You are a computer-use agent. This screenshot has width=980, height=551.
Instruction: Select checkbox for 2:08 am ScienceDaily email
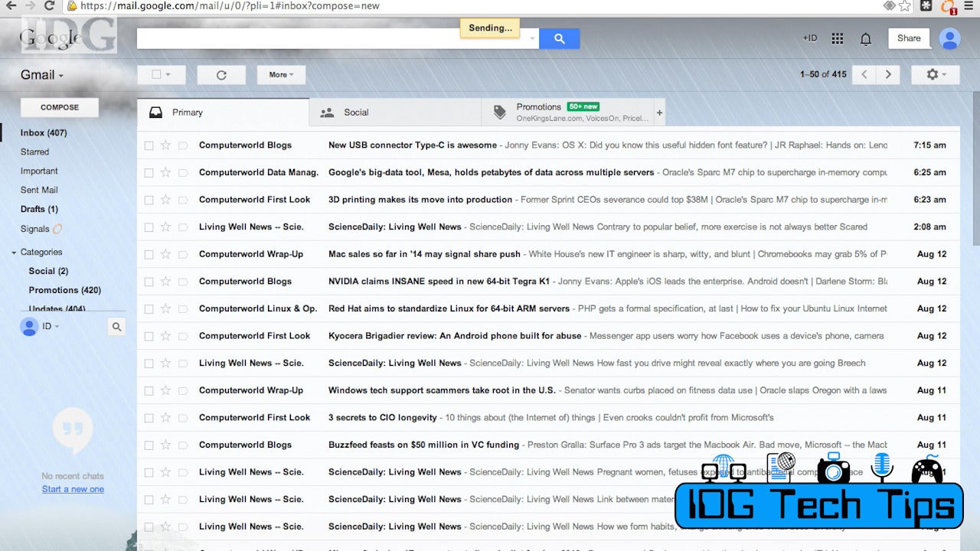[x=149, y=227]
